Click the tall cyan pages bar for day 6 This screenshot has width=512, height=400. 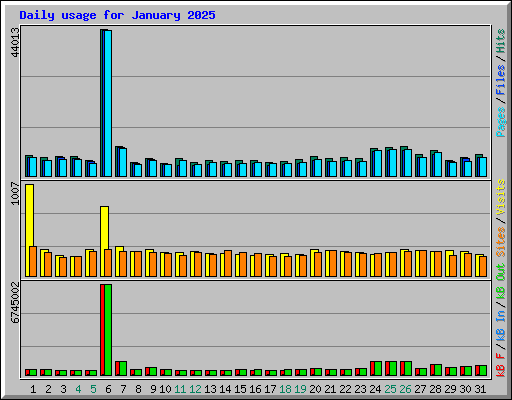click(108, 103)
